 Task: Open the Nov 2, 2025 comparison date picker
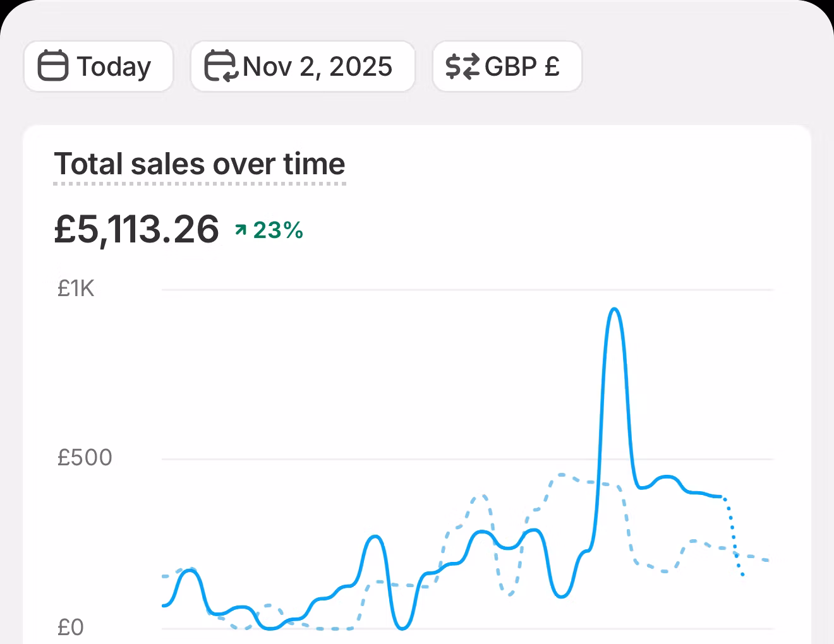tap(303, 66)
